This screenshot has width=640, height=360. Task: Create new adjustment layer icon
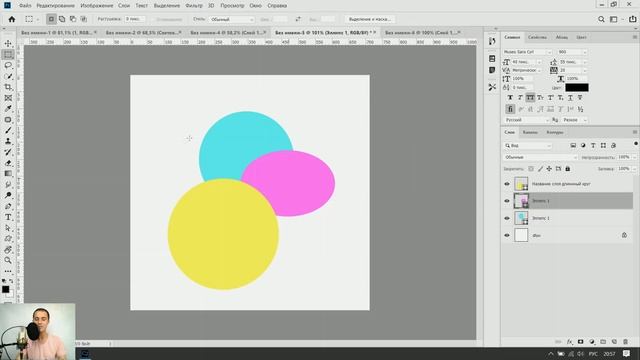pyautogui.click(x=592, y=342)
